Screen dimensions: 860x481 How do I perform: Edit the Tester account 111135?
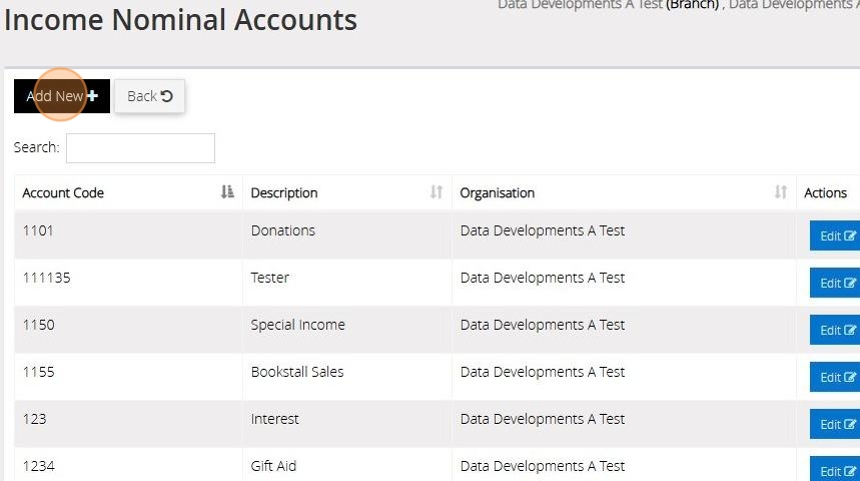coord(836,283)
